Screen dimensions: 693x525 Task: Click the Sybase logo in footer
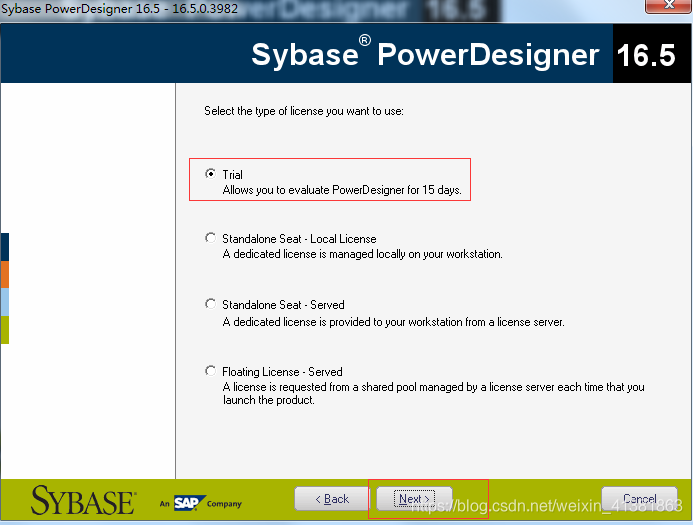pyautogui.click(x=84, y=500)
